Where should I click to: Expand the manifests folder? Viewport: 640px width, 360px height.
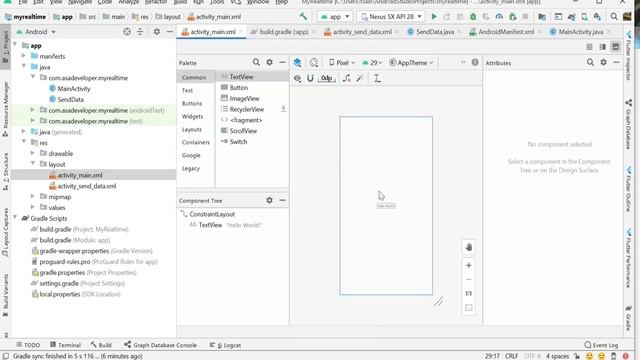pos(24,56)
